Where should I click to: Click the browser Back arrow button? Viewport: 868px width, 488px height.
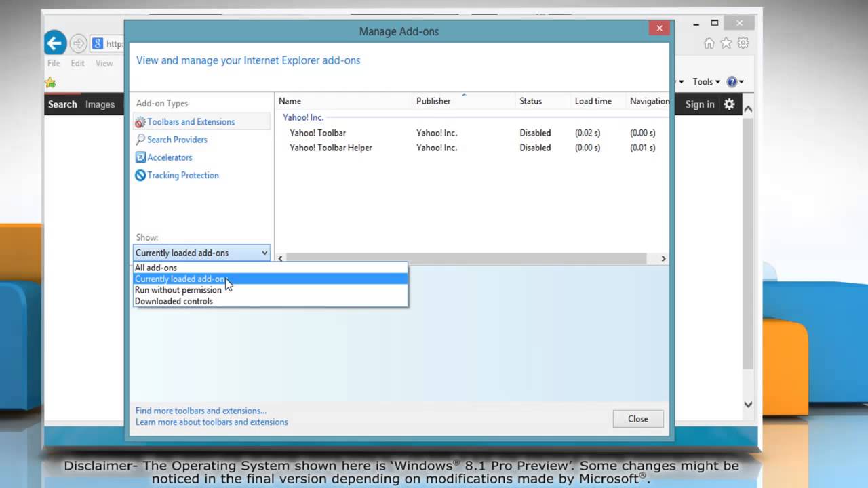(55, 43)
